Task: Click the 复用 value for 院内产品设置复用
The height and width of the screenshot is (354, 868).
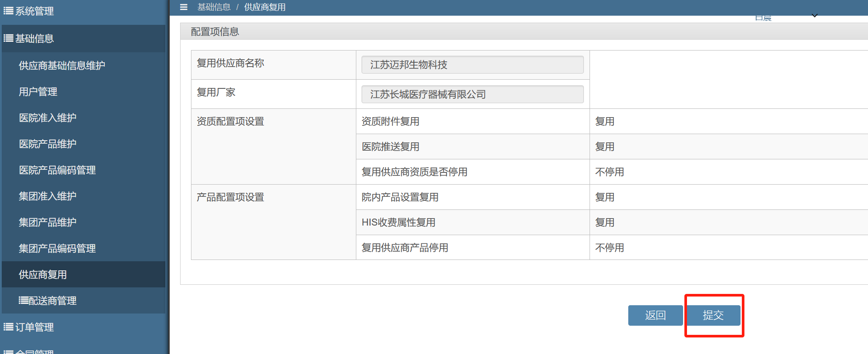Action: point(605,197)
